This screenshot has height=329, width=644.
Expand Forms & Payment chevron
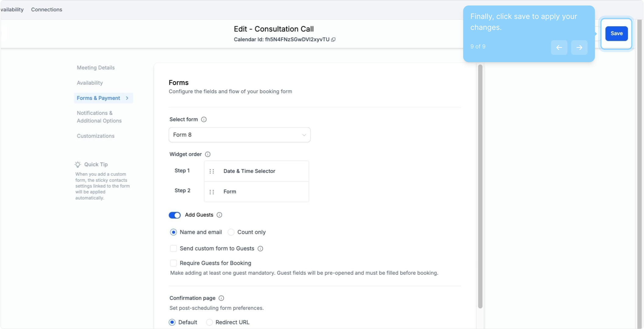pyautogui.click(x=127, y=98)
